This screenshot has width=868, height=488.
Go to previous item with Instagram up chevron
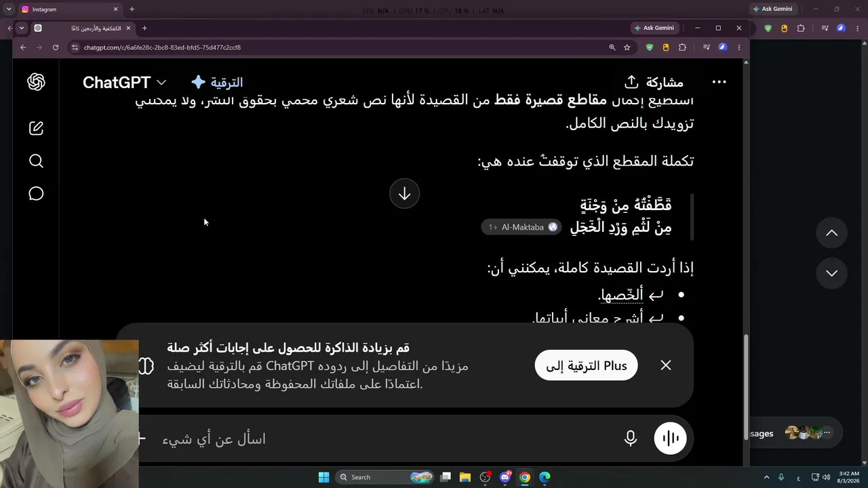[831, 233]
